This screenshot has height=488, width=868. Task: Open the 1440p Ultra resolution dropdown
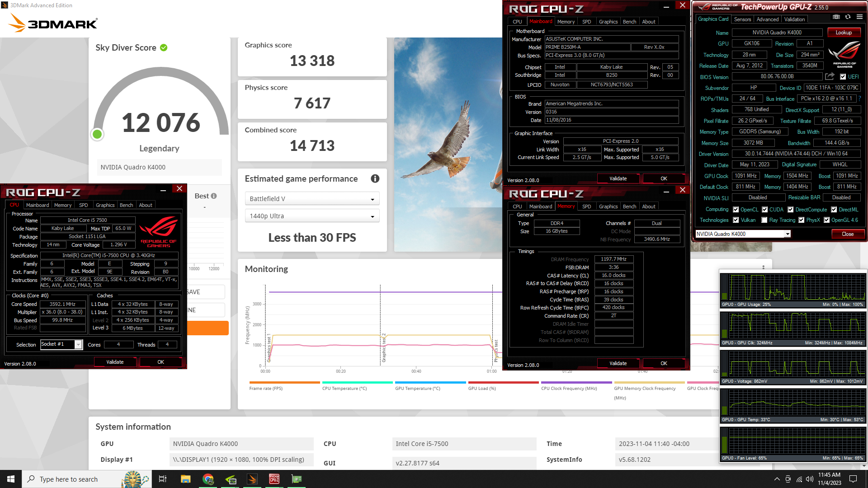point(312,216)
